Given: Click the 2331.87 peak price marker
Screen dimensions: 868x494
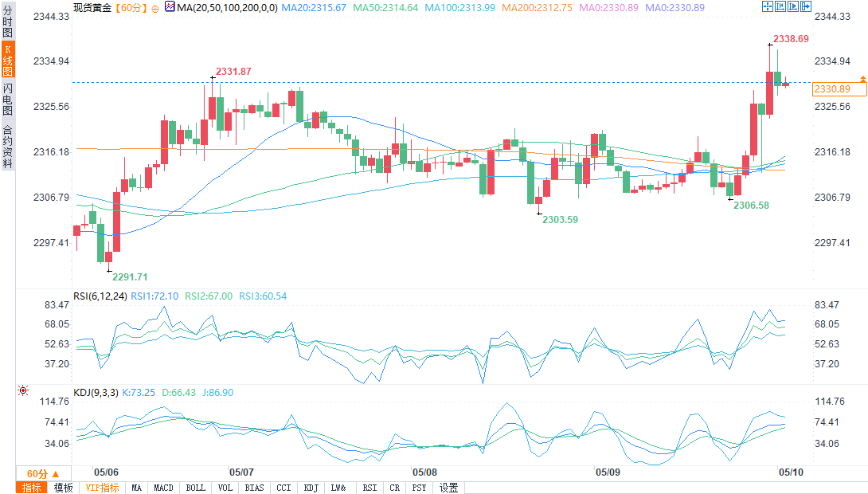Looking at the screenshot, I should pyautogui.click(x=233, y=72).
